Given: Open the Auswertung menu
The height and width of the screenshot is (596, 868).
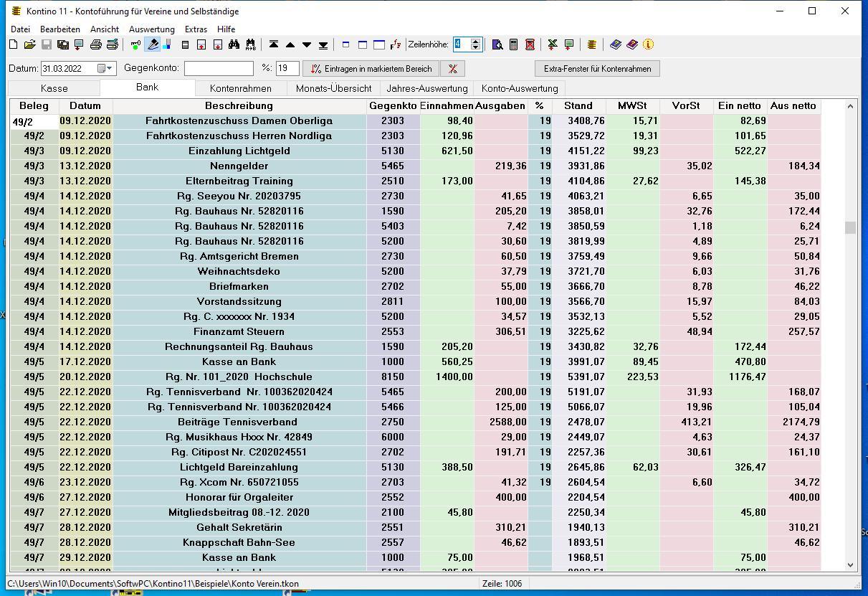Looking at the screenshot, I should click(x=151, y=29).
